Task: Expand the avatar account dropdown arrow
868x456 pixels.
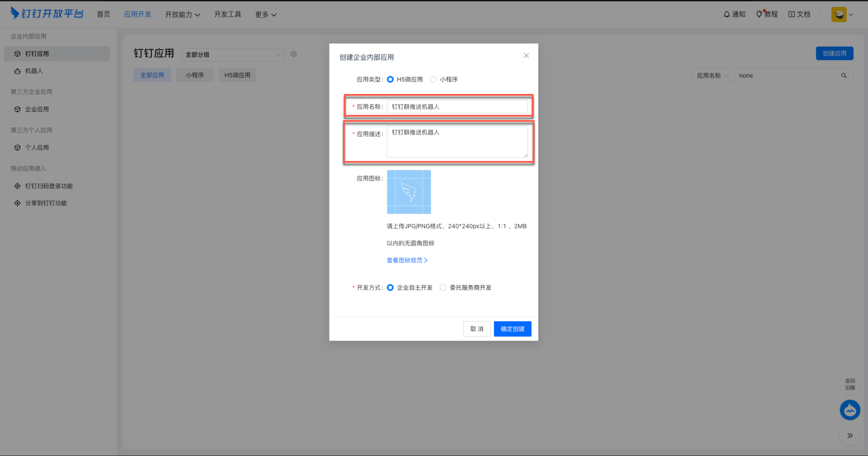Action: (851, 15)
